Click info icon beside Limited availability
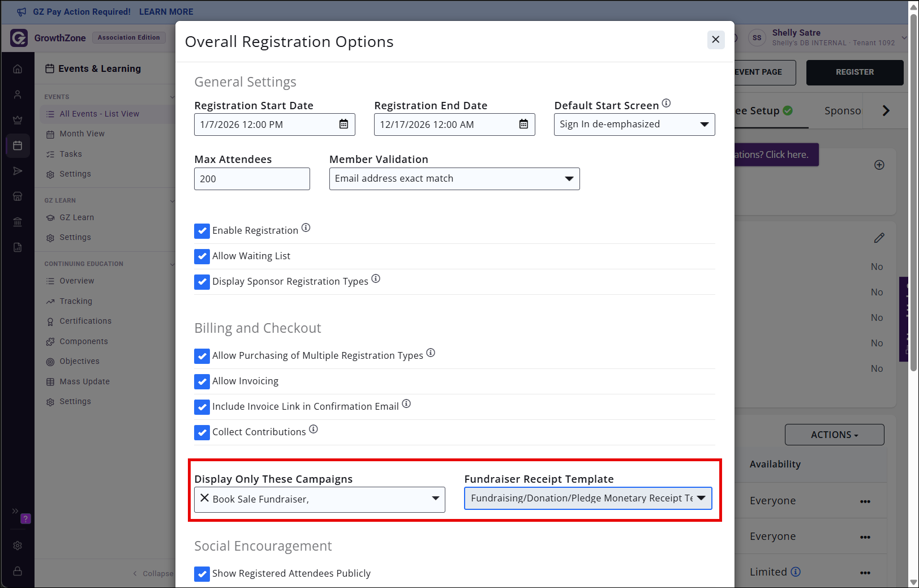The image size is (919, 588). point(796,572)
